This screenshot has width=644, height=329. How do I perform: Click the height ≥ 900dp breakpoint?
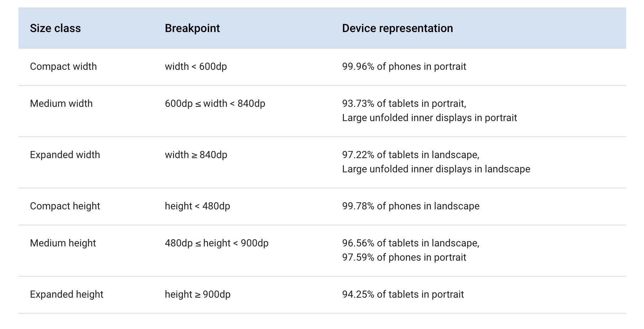[x=197, y=294]
